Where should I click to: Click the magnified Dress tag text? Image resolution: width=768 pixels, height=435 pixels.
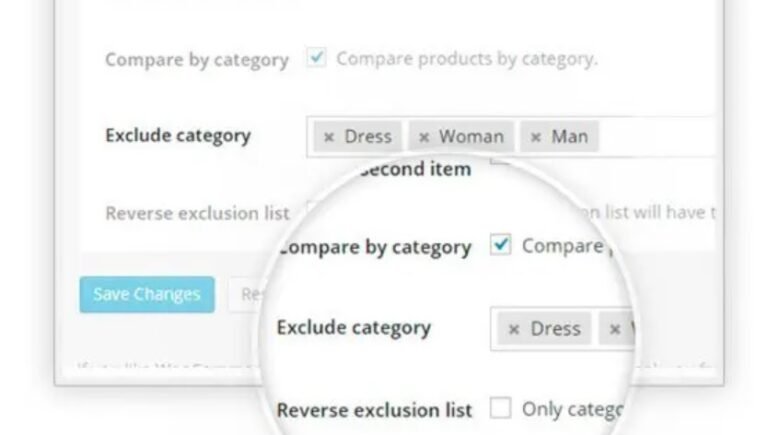coord(555,329)
